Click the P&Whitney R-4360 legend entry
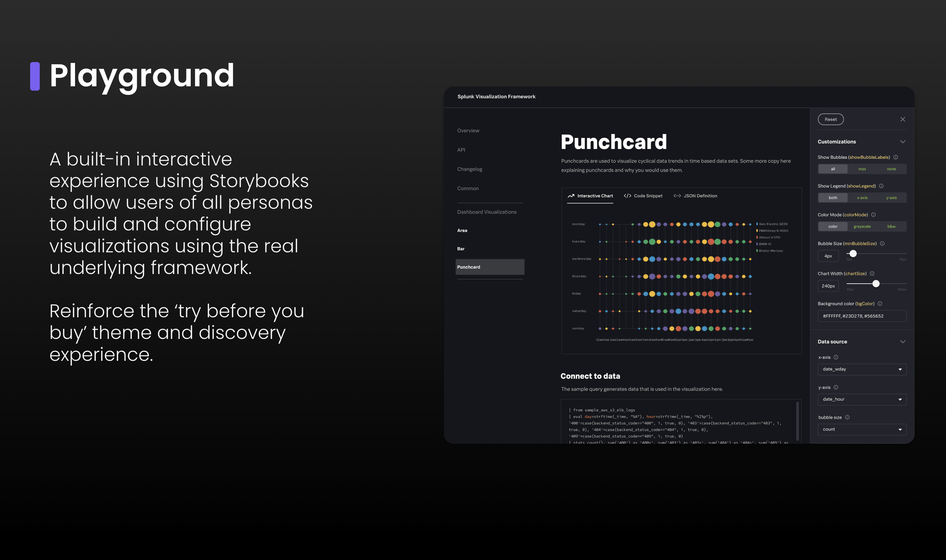 [x=773, y=231]
